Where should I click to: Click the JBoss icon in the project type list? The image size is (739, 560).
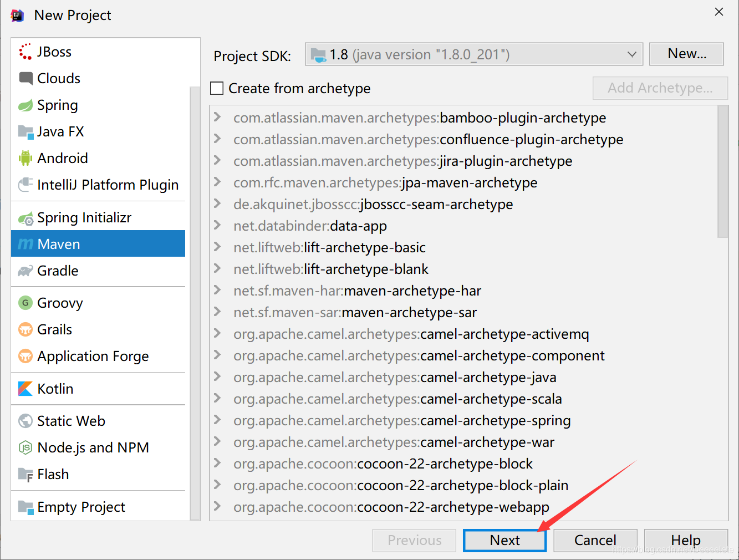click(26, 52)
